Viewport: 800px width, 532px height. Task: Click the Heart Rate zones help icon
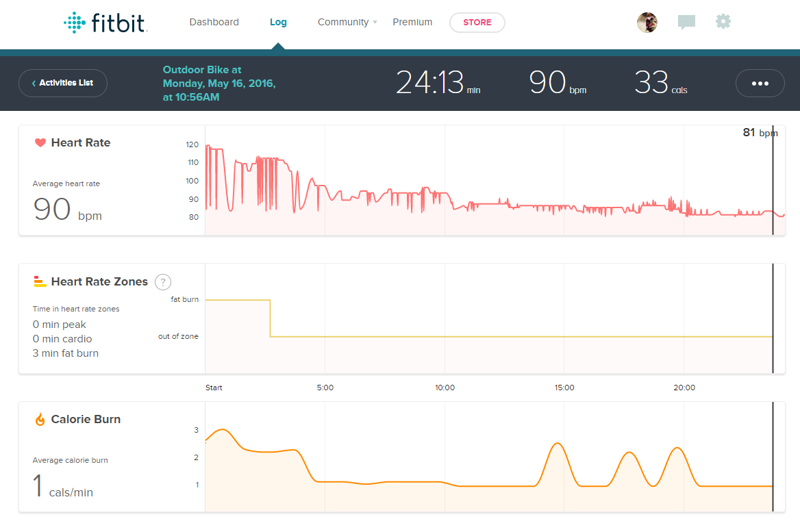click(162, 281)
